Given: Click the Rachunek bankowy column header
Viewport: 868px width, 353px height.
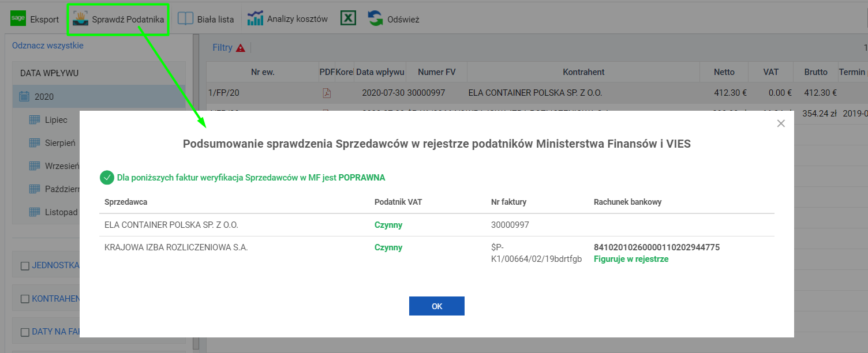Looking at the screenshot, I should (x=627, y=202).
